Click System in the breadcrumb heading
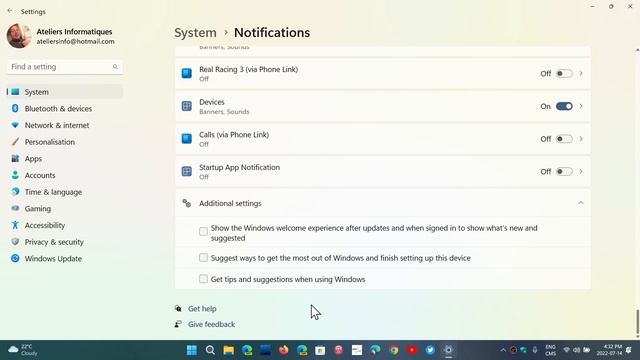The height and width of the screenshot is (360, 640). pyautogui.click(x=195, y=33)
